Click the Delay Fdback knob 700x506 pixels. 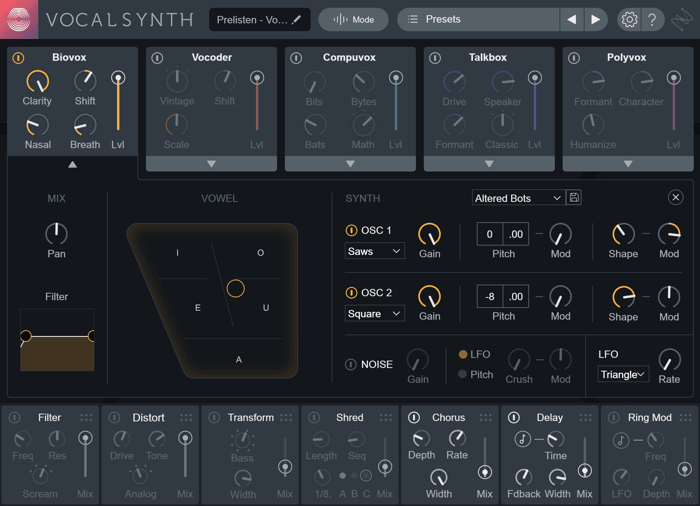pos(524,477)
